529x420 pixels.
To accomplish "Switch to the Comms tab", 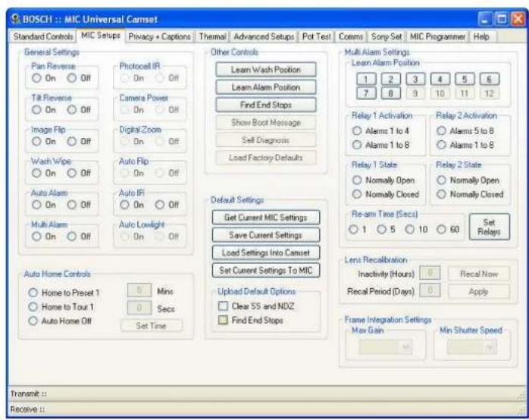I will coord(351,36).
